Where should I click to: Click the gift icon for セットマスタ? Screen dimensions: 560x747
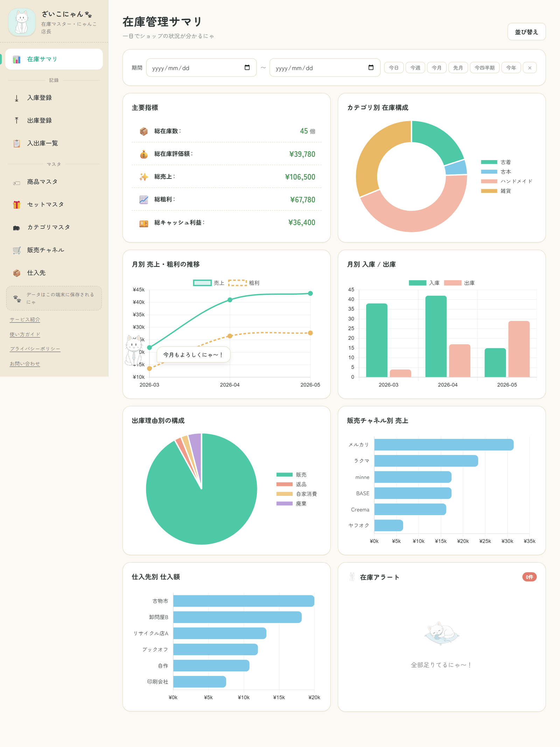[x=16, y=205]
